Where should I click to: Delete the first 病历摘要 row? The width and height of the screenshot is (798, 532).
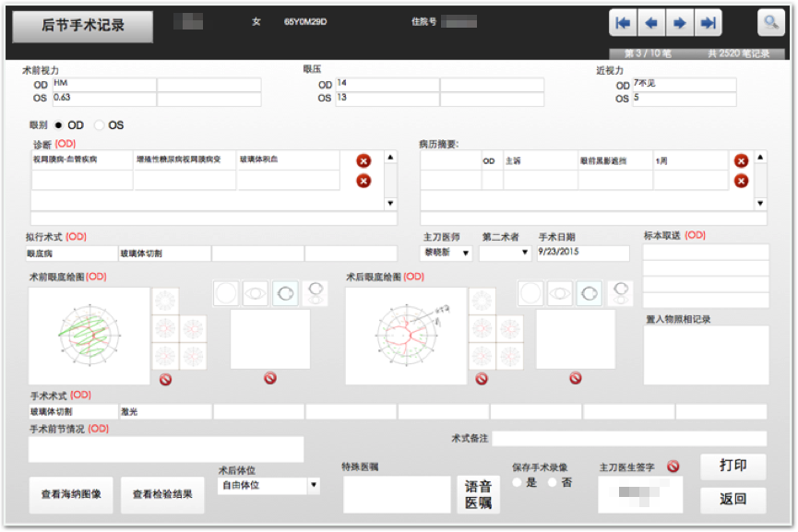[741, 161]
